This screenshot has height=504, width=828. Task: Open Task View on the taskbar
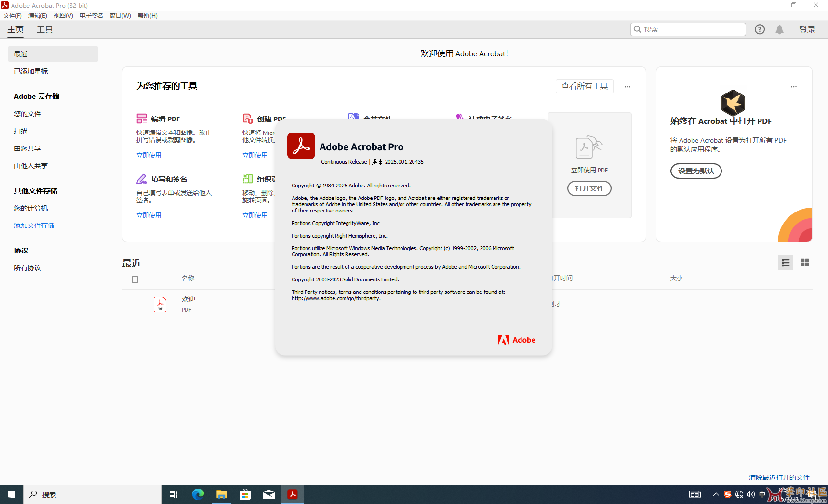[x=174, y=494]
